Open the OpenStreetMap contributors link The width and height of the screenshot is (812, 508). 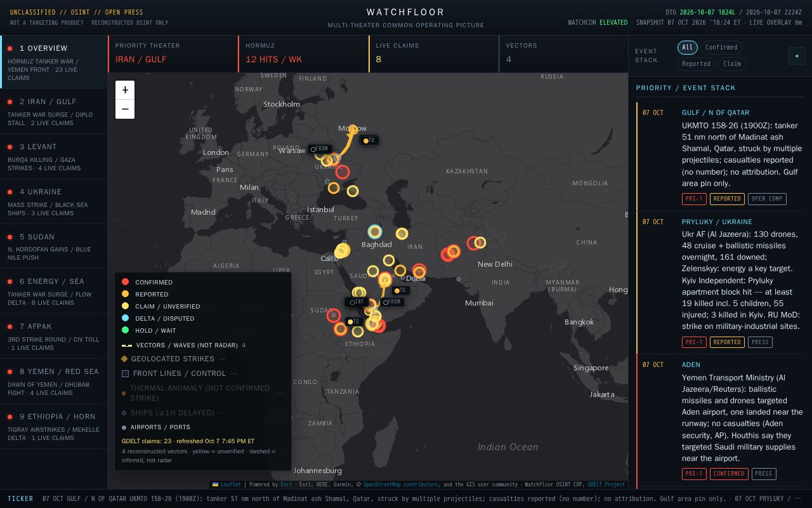tap(400, 485)
